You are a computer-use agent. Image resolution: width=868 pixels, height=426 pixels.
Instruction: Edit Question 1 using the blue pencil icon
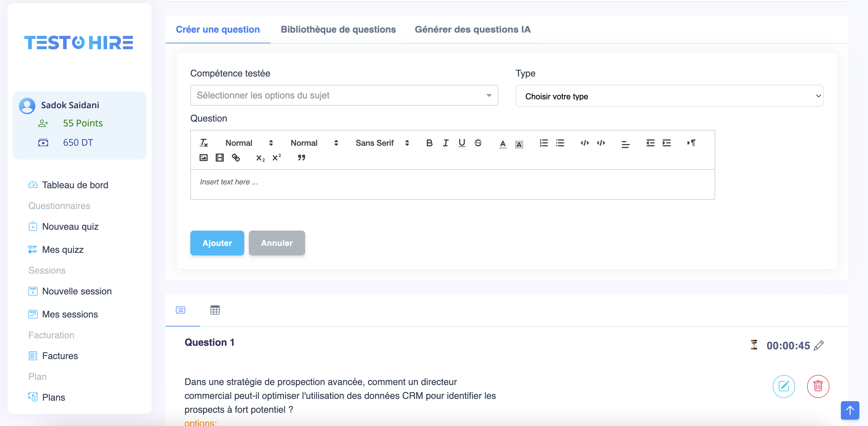click(x=784, y=386)
